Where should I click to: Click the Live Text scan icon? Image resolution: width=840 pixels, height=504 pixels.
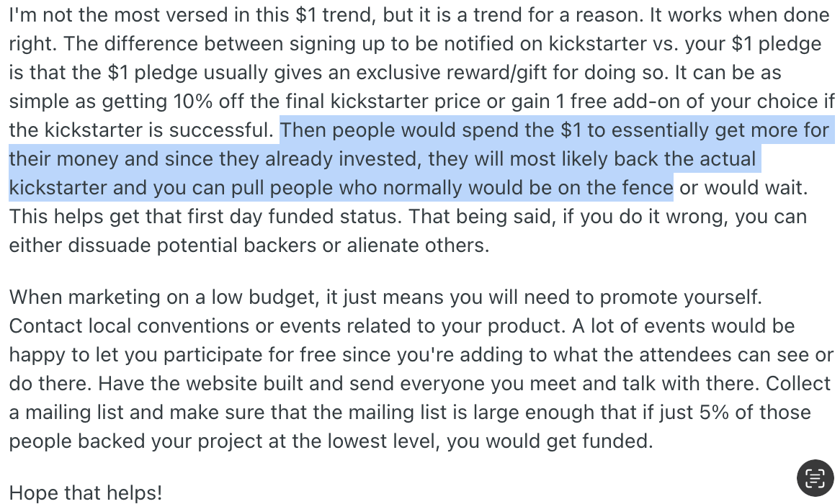pos(815,478)
